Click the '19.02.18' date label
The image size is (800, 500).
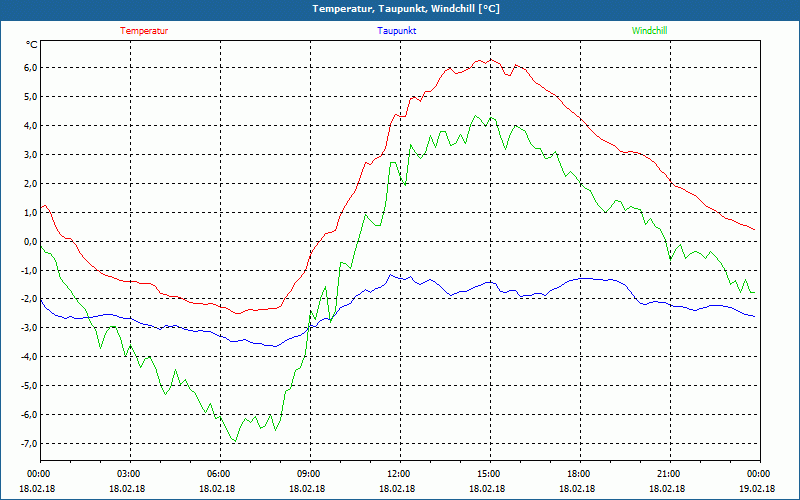757,489
